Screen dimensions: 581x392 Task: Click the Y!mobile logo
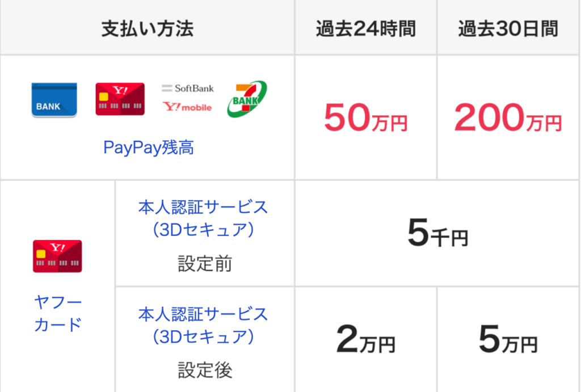point(187,107)
